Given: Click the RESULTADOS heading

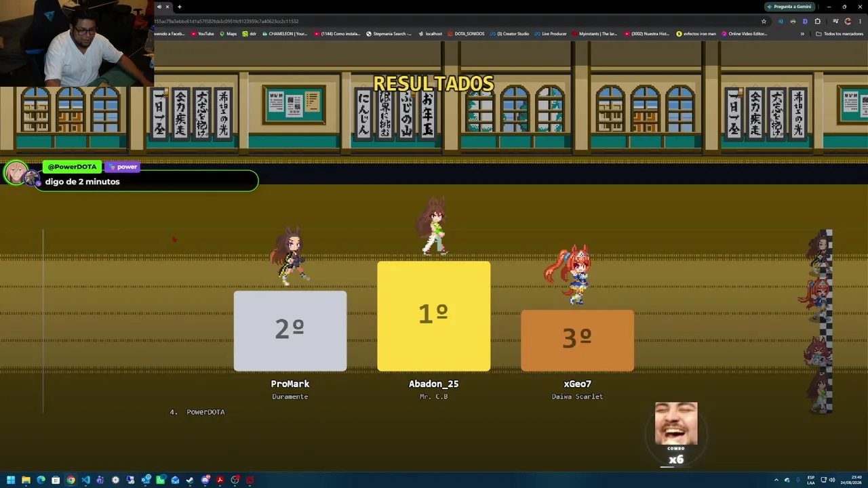Looking at the screenshot, I should (x=434, y=84).
